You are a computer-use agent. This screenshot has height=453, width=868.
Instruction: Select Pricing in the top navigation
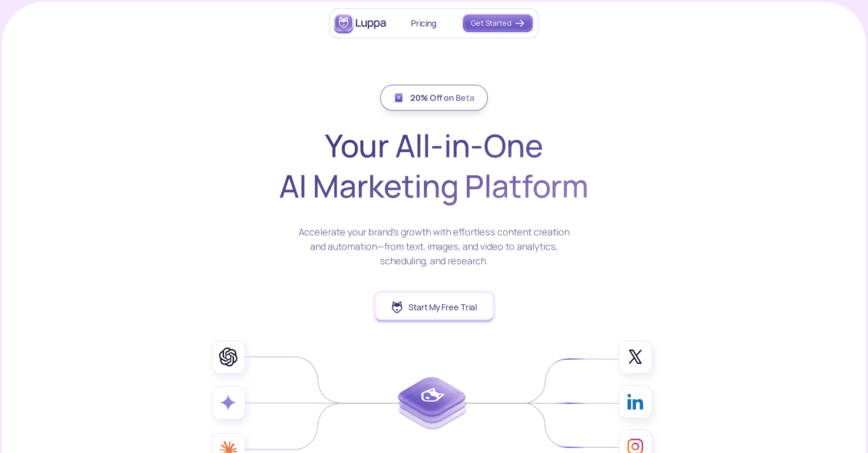[423, 23]
